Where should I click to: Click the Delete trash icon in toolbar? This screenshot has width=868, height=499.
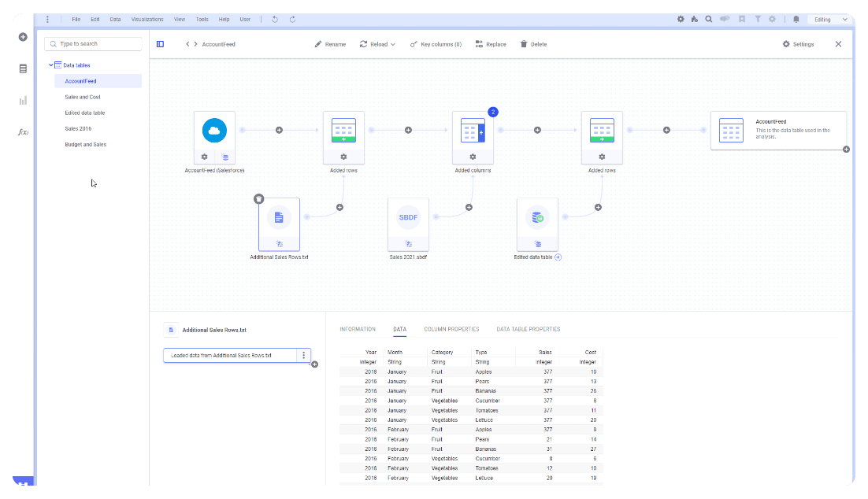click(533, 44)
